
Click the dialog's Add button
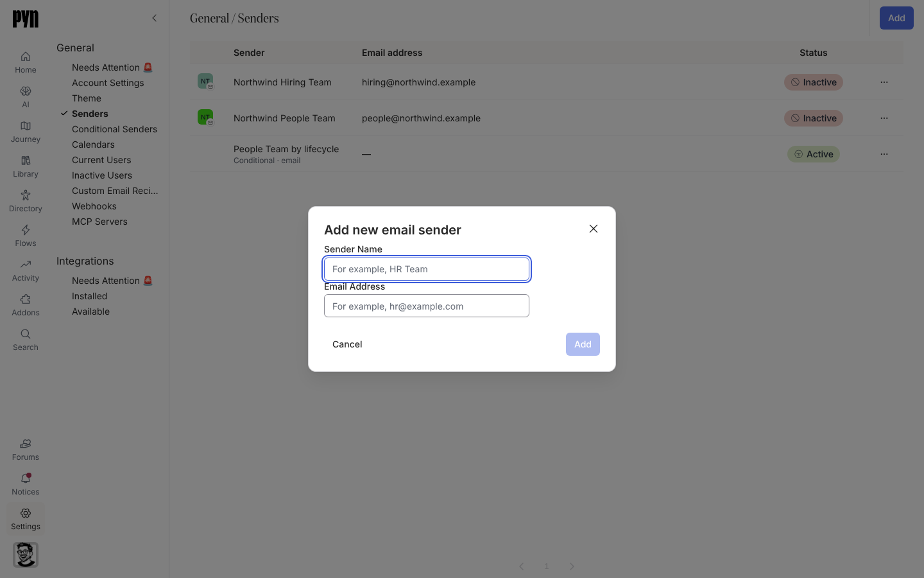pyautogui.click(x=583, y=344)
